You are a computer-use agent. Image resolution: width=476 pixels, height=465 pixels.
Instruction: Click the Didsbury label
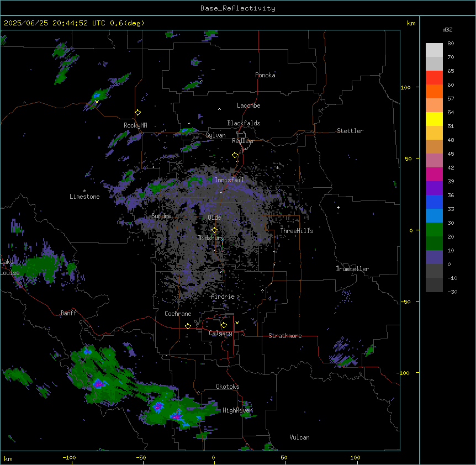coord(211,238)
